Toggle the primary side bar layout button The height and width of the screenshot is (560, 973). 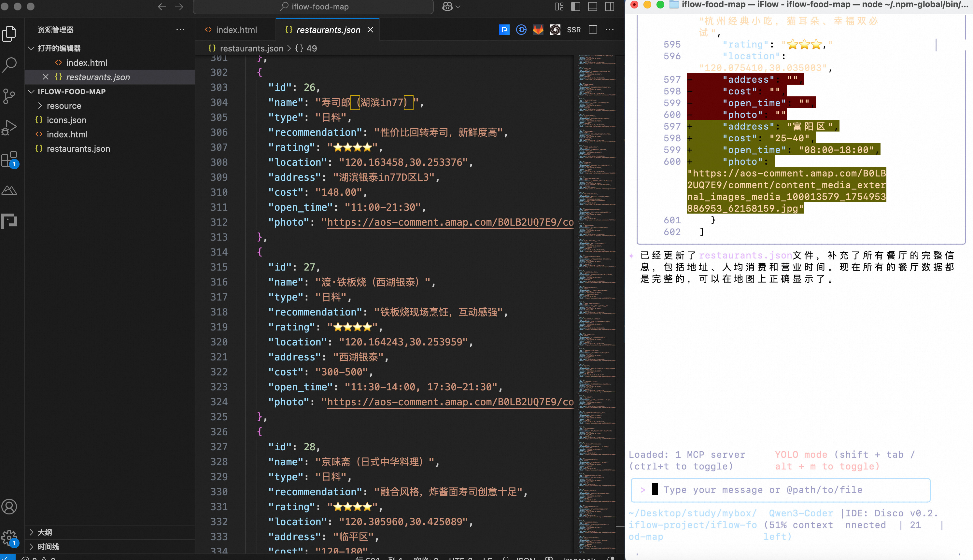[x=576, y=7]
